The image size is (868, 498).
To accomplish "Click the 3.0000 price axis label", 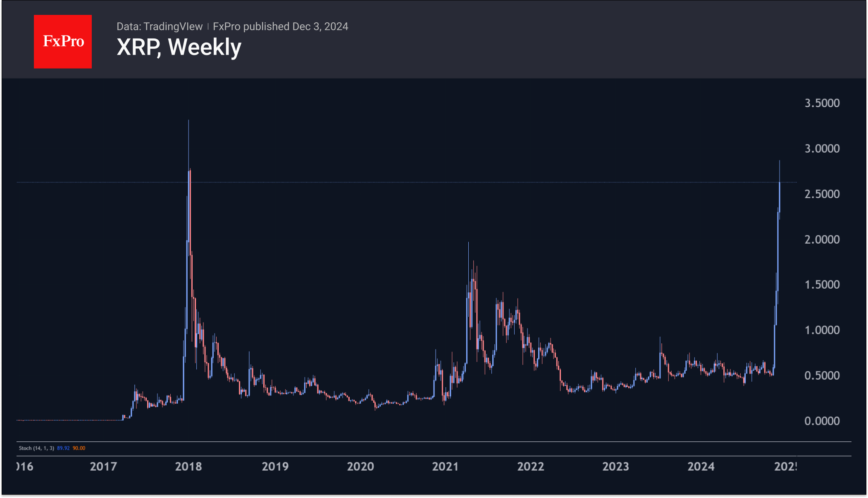I will click(x=822, y=148).
